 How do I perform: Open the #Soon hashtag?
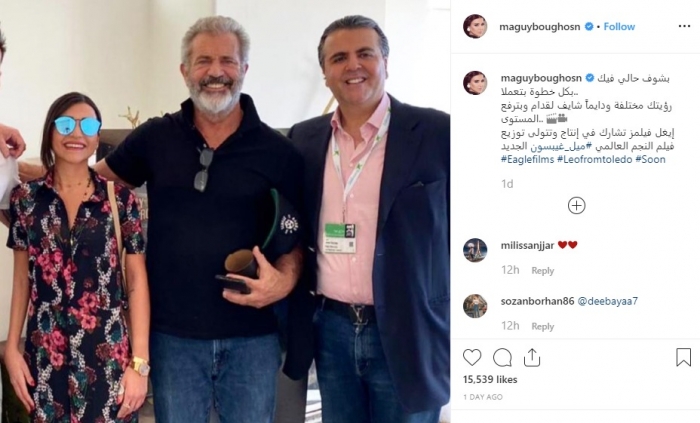pyautogui.click(x=650, y=159)
